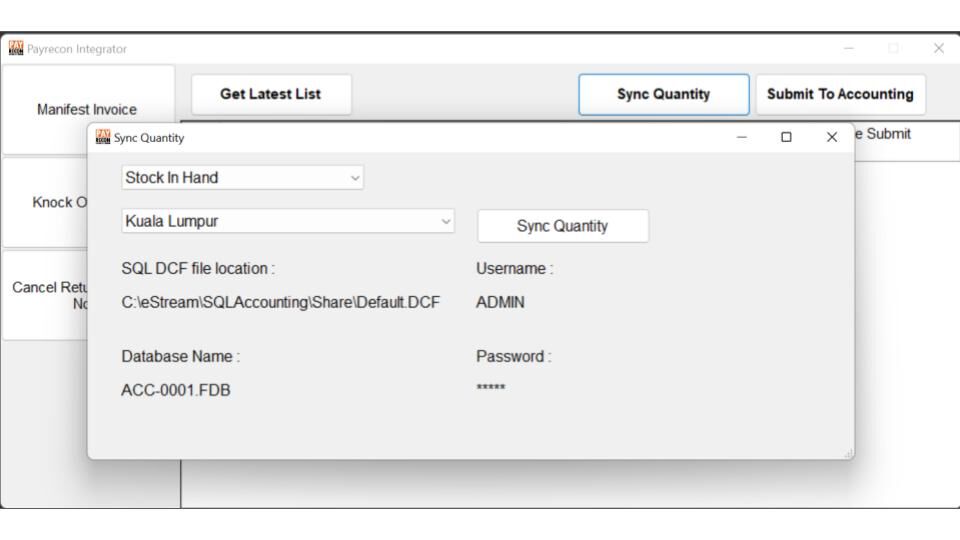
Task: Click the Get Latest List button
Action: pyautogui.click(x=271, y=94)
